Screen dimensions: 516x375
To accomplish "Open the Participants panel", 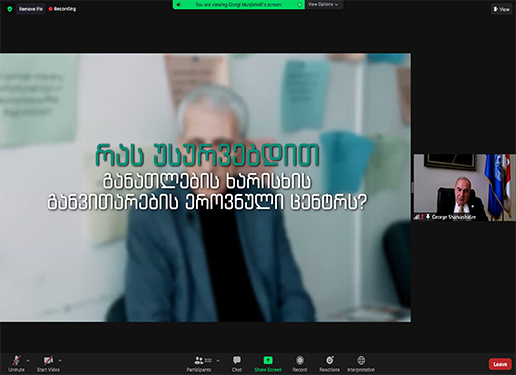I will pyautogui.click(x=199, y=364).
